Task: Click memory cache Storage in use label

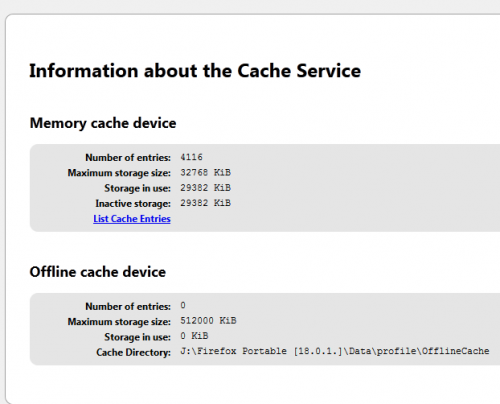Action: (137, 188)
